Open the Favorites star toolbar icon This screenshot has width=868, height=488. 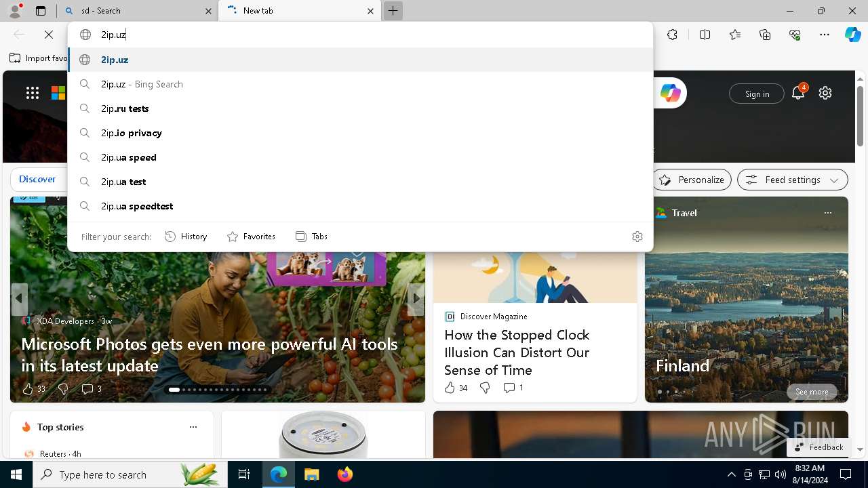735,35
